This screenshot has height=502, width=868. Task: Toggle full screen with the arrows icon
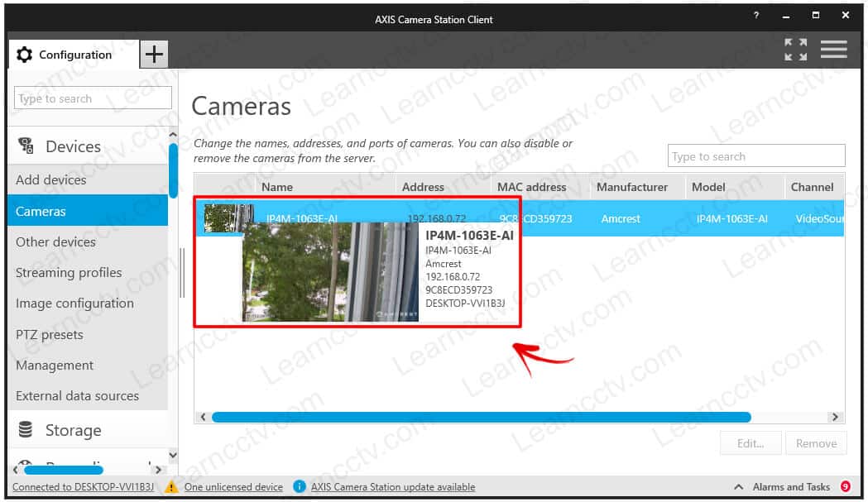[795, 50]
